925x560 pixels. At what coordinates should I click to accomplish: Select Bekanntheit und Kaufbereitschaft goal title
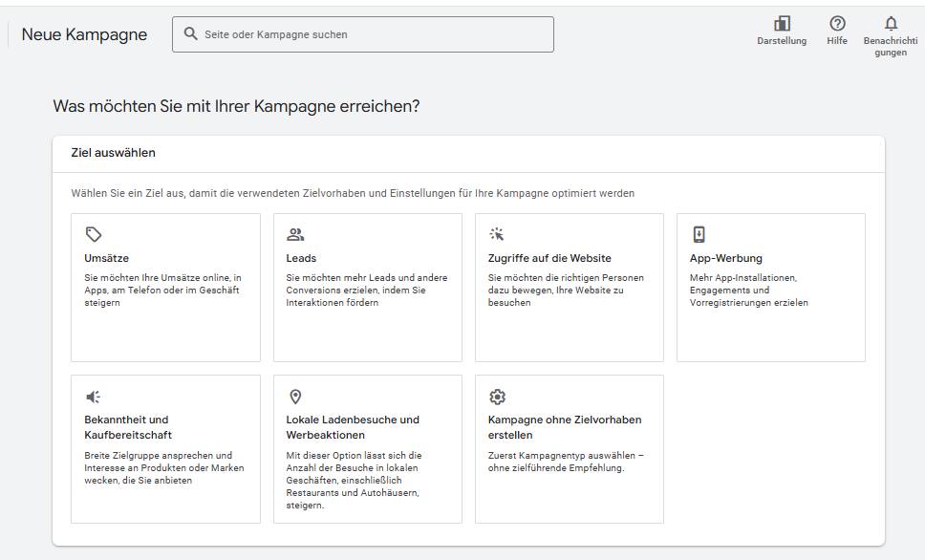(128, 427)
